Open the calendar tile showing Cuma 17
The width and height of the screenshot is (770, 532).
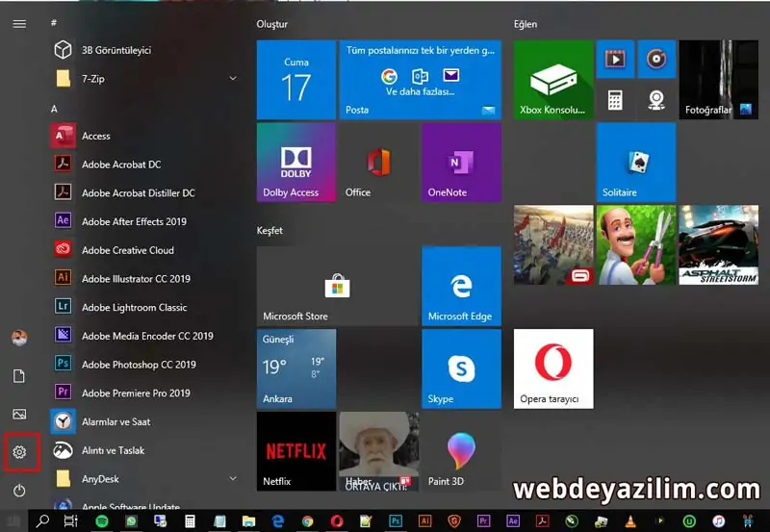296,80
